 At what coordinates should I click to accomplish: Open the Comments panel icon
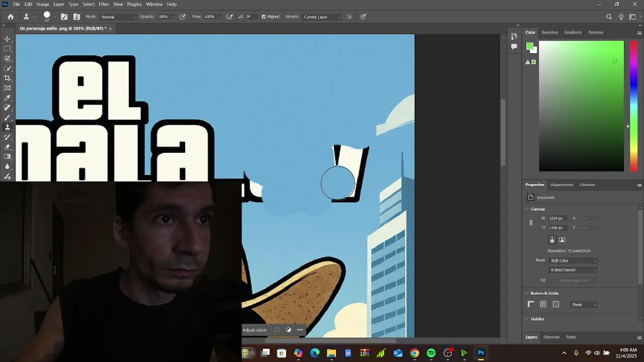click(x=514, y=46)
